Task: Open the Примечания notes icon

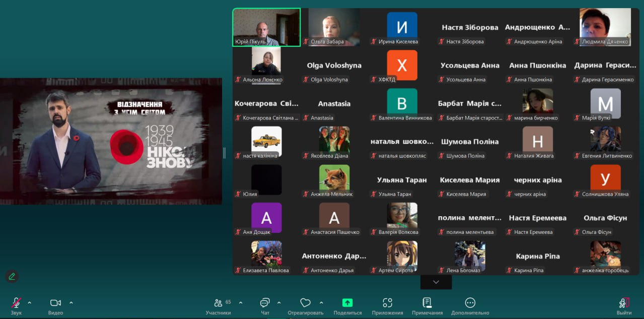Action: pyautogui.click(x=427, y=303)
